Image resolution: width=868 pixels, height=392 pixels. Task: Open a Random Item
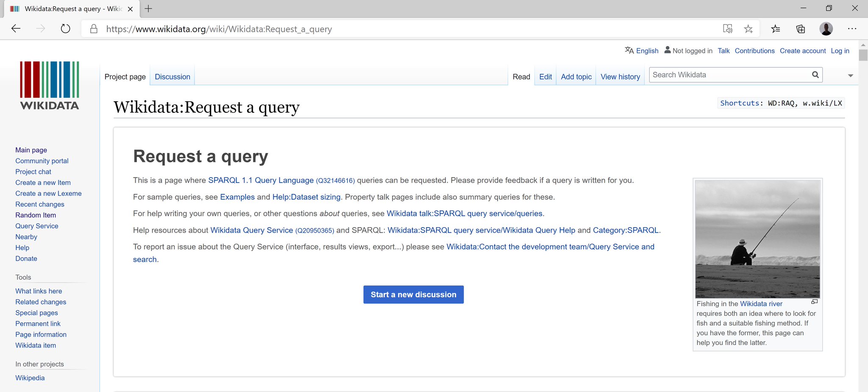(36, 215)
